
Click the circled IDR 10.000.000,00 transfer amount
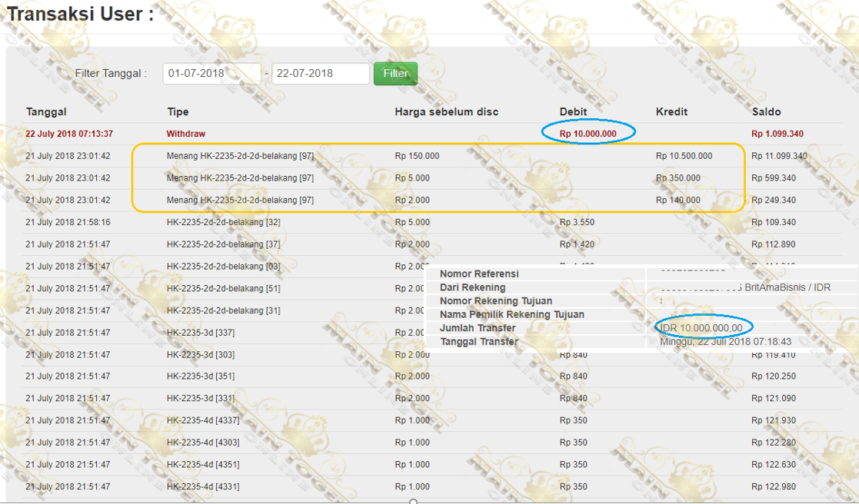[701, 328]
